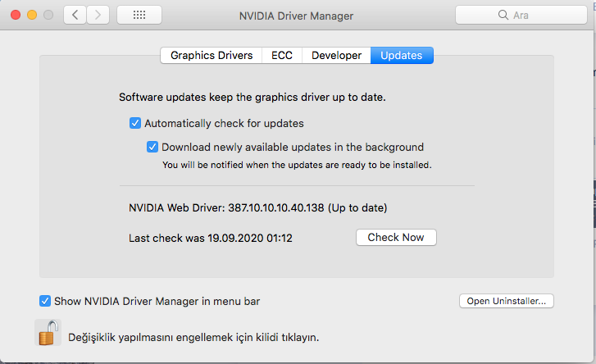Go back with the left arrow button
Screen dimensions: 596x364
point(75,15)
